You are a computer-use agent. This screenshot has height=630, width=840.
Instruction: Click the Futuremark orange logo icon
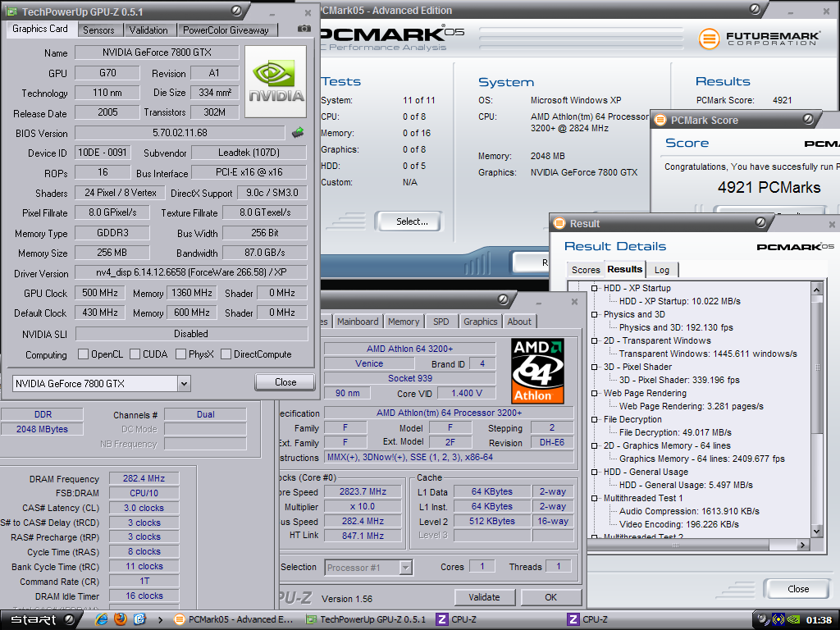(x=709, y=39)
